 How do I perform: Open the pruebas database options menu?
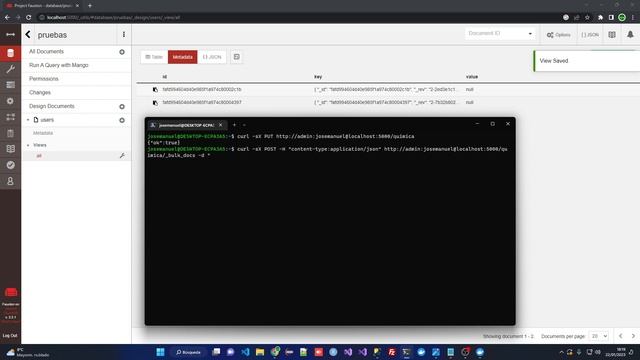coord(124,35)
